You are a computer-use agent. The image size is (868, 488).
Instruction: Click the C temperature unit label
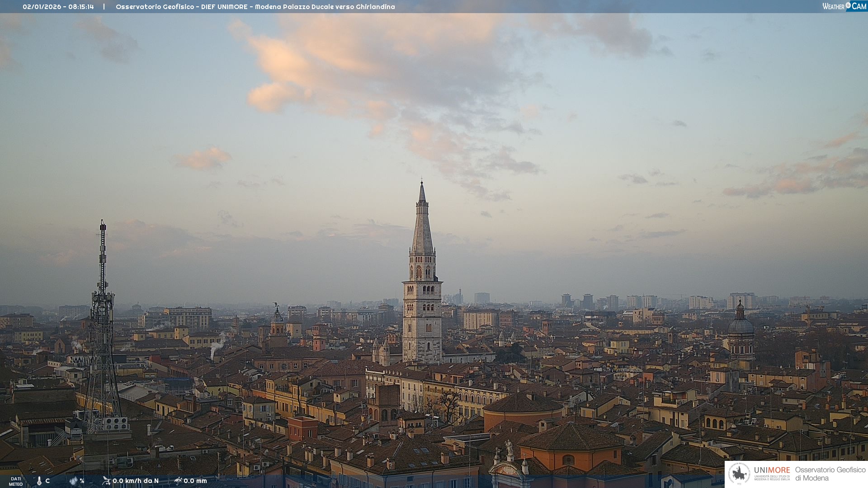pos(47,481)
